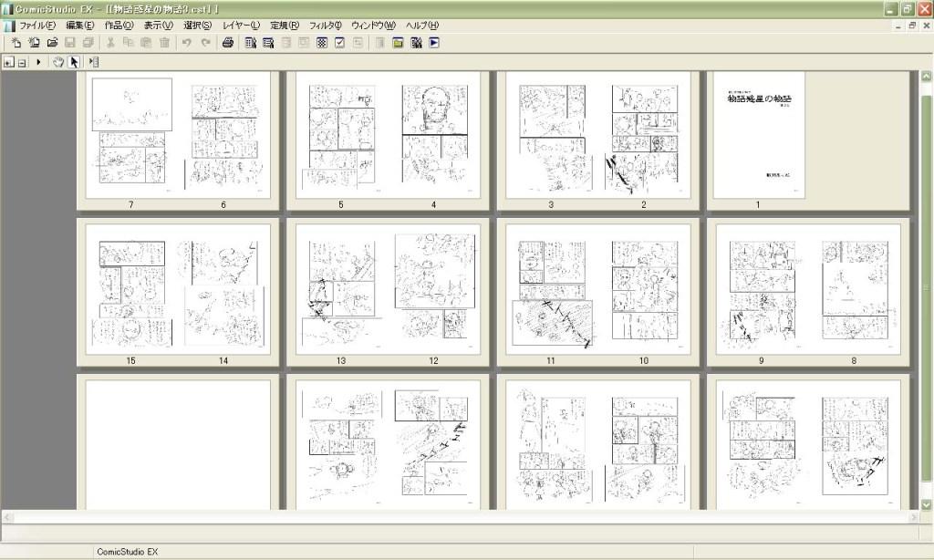Viewport: 934px width, 560px height.
Task: Click the page-with-arrow icon beside pointer tool
Action: pos(94,61)
